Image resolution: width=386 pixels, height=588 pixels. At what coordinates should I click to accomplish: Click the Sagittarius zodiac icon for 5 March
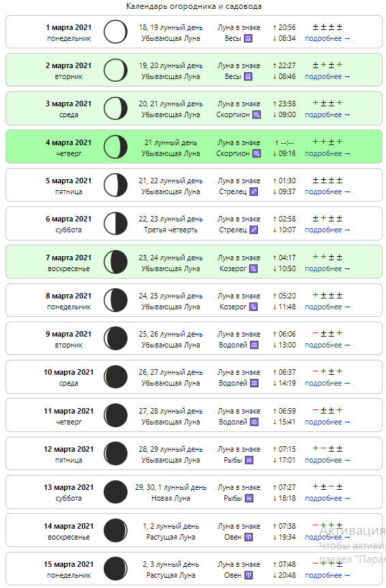pyautogui.click(x=254, y=191)
